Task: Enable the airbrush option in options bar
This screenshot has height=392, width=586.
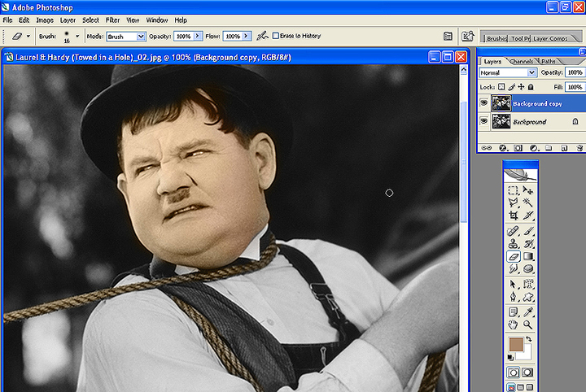Action: point(262,37)
